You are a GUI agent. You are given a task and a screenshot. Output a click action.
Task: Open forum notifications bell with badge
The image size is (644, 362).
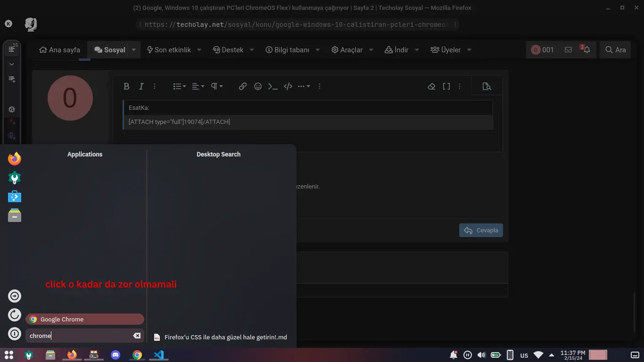coord(586,49)
